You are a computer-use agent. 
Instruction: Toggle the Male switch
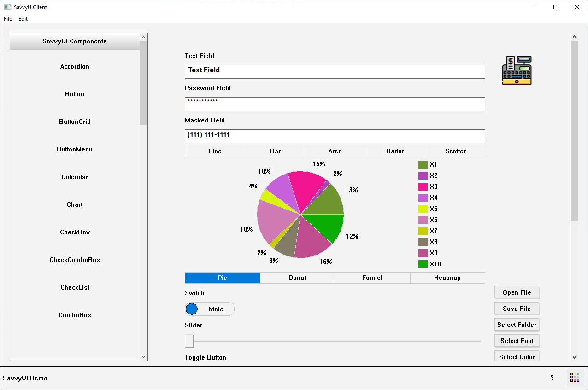point(210,309)
